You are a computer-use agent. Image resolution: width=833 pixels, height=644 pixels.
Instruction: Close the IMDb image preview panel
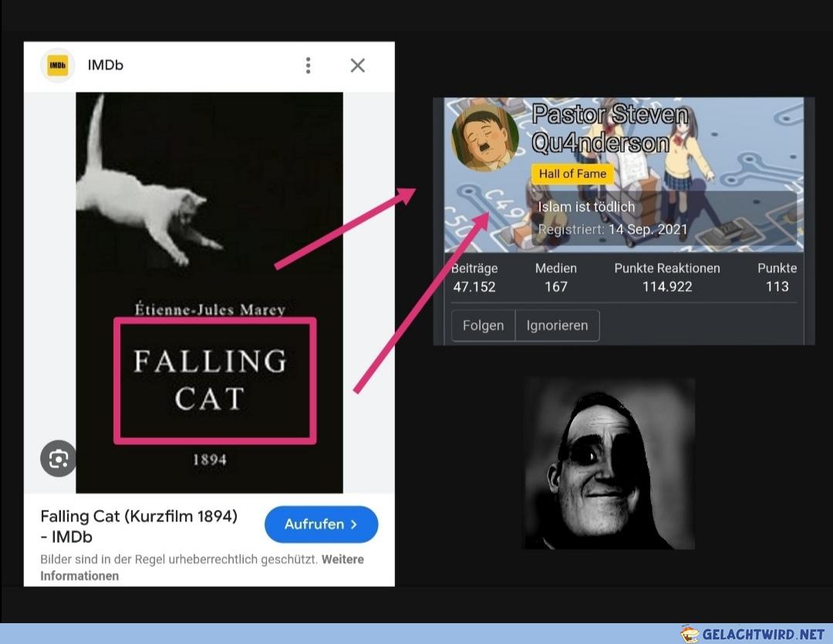point(358,66)
